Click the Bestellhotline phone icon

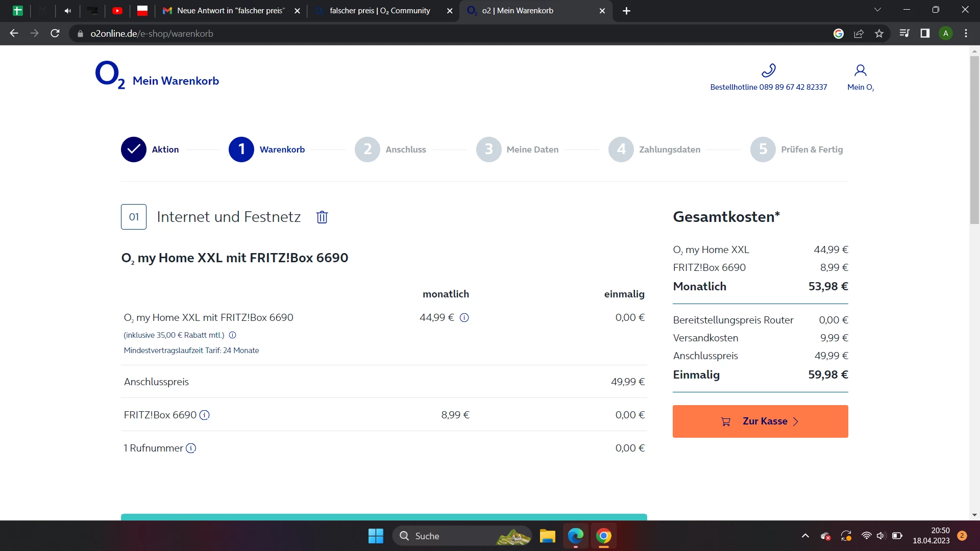(x=768, y=70)
